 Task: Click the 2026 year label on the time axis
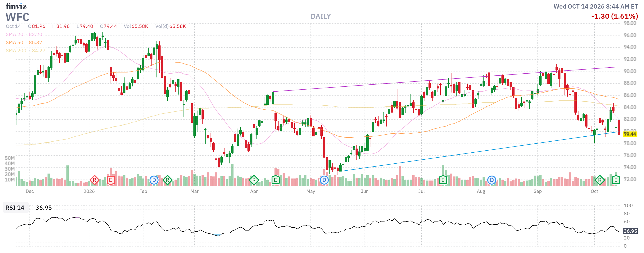click(89, 192)
